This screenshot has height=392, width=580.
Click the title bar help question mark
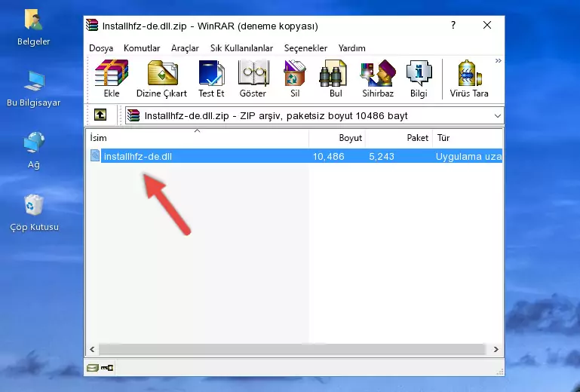pyautogui.click(x=453, y=25)
